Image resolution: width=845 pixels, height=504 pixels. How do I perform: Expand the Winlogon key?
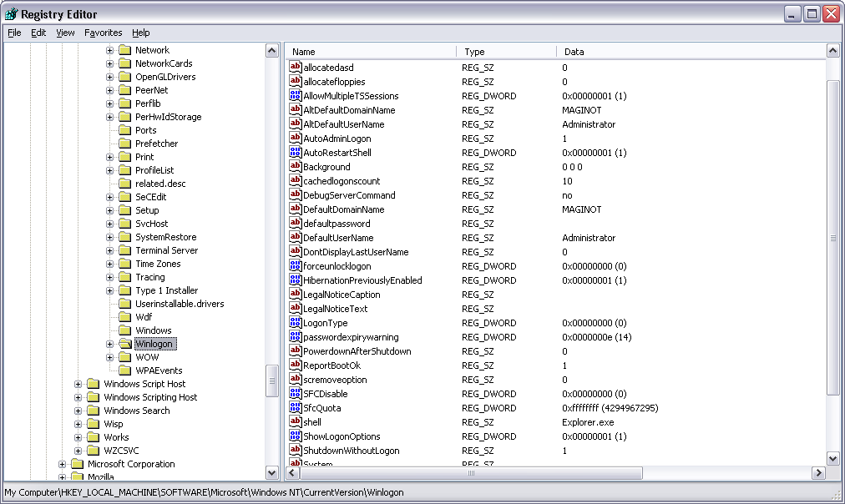(x=109, y=344)
